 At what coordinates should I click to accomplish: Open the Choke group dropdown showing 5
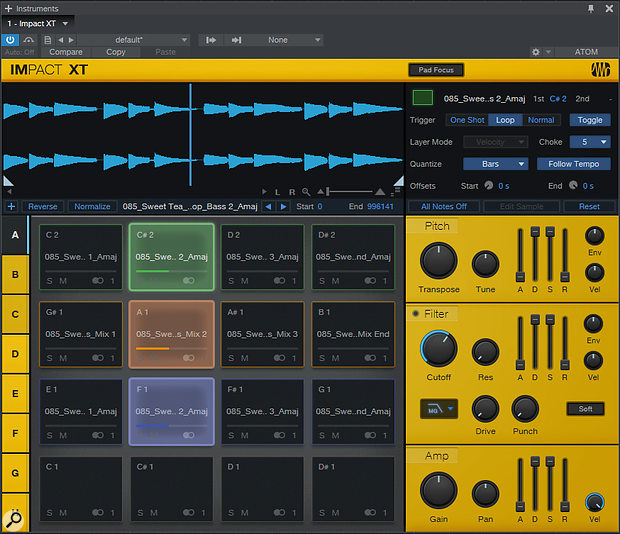pyautogui.click(x=590, y=142)
